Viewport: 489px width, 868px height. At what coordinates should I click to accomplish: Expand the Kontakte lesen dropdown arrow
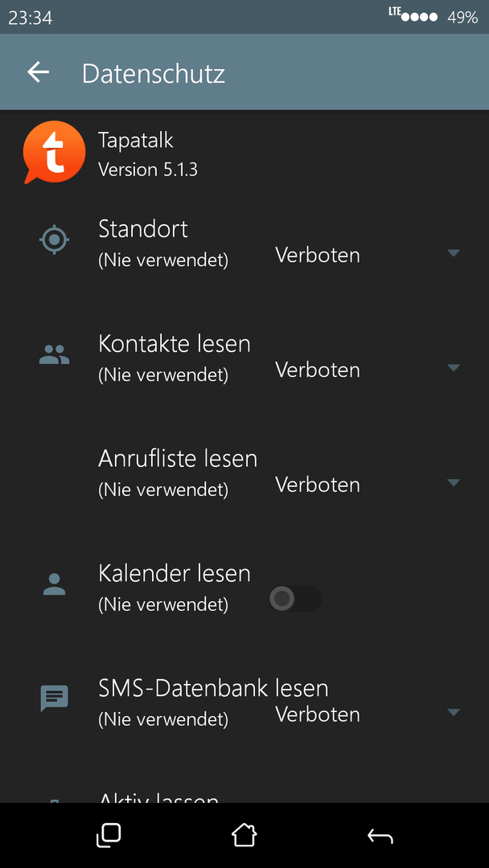pyautogui.click(x=454, y=367)
